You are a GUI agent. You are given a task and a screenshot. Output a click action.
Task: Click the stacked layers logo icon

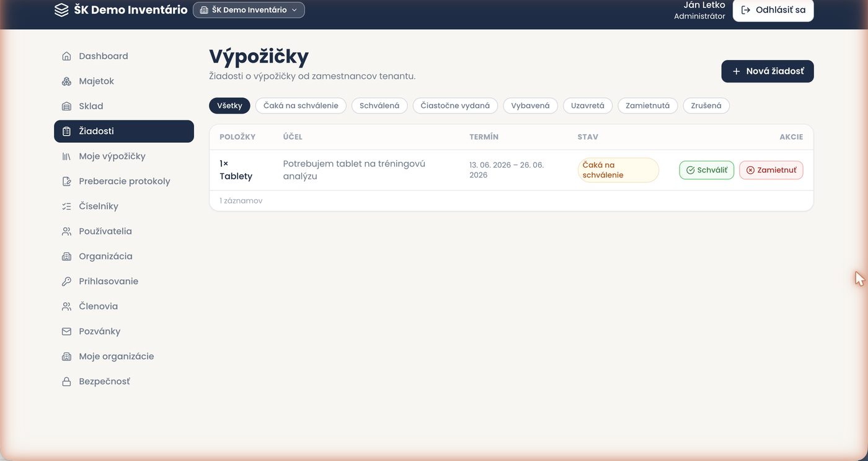pos(61,10)
